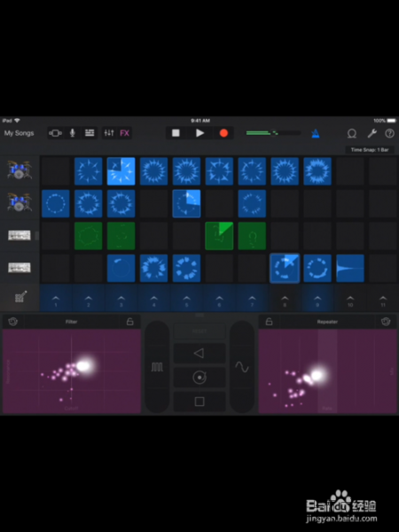Trigger column 1 chevron arrow

coord(56,299)
